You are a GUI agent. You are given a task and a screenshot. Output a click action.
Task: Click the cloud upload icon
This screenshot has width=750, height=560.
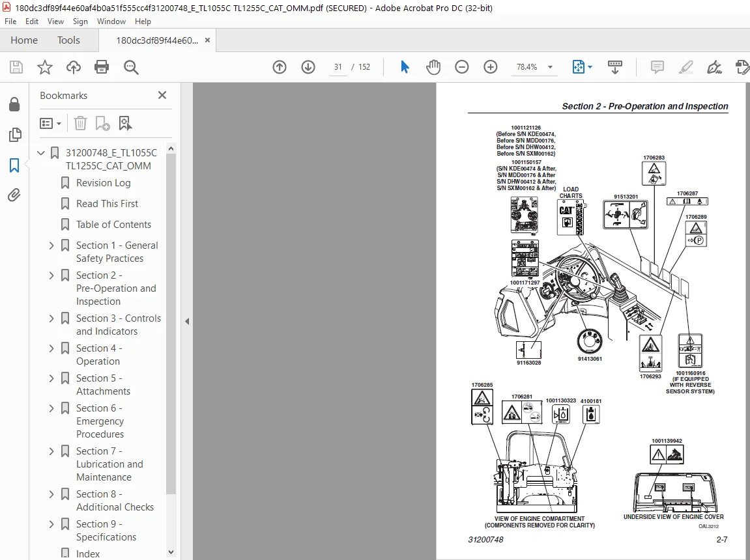(x=73, y=67)
